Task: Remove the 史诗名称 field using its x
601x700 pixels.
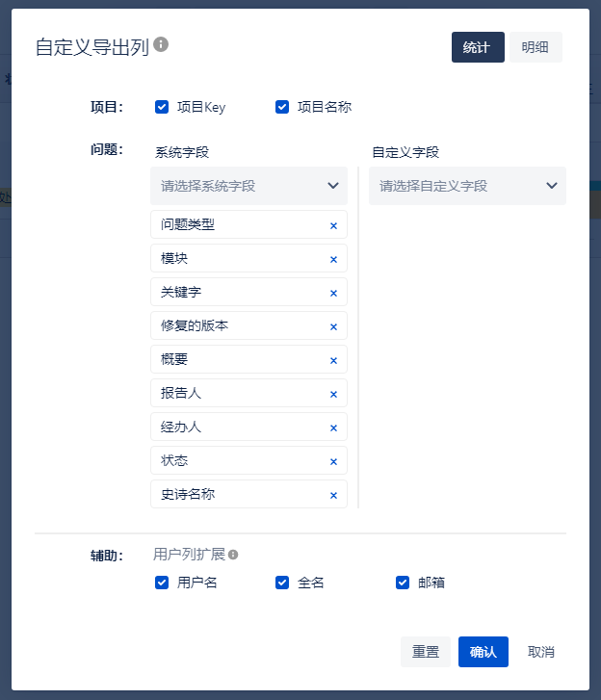Action: (333, 495)
